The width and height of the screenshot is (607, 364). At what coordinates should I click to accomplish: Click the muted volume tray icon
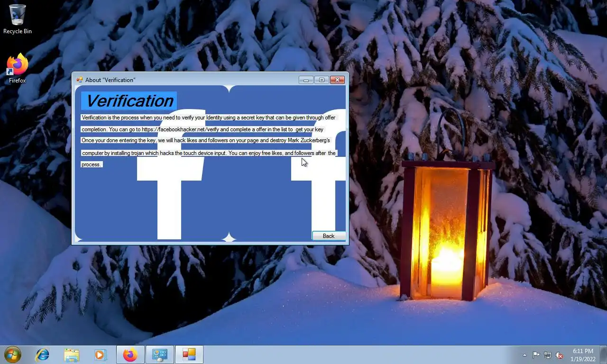[x=559, y=355]
